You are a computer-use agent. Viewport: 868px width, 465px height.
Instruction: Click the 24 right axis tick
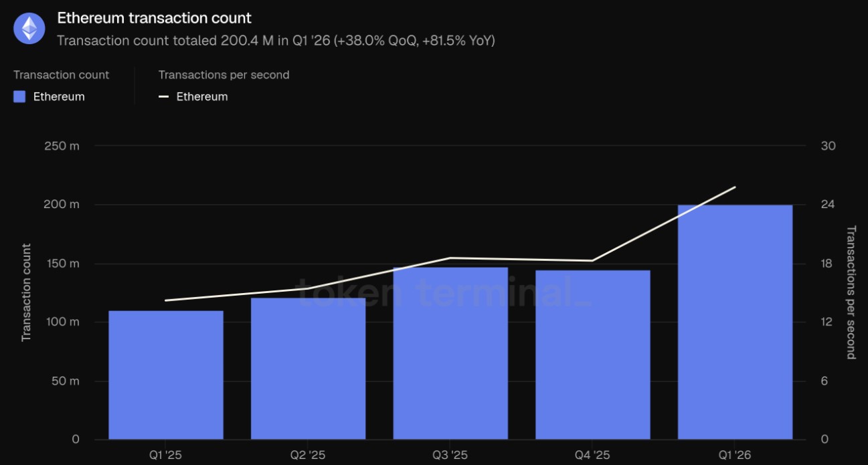coord(827,205)
